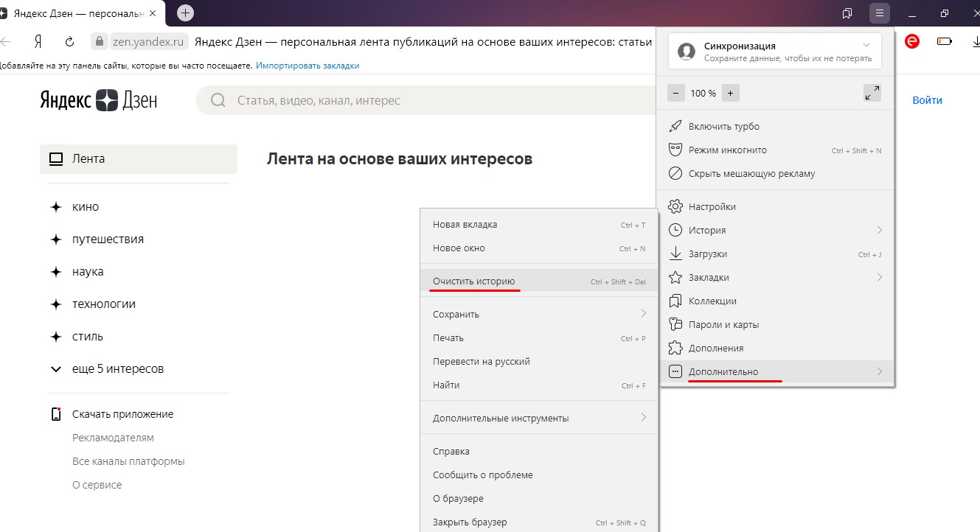
Task: Click the Яндекс Дзен logo
Action: (98, 100)
